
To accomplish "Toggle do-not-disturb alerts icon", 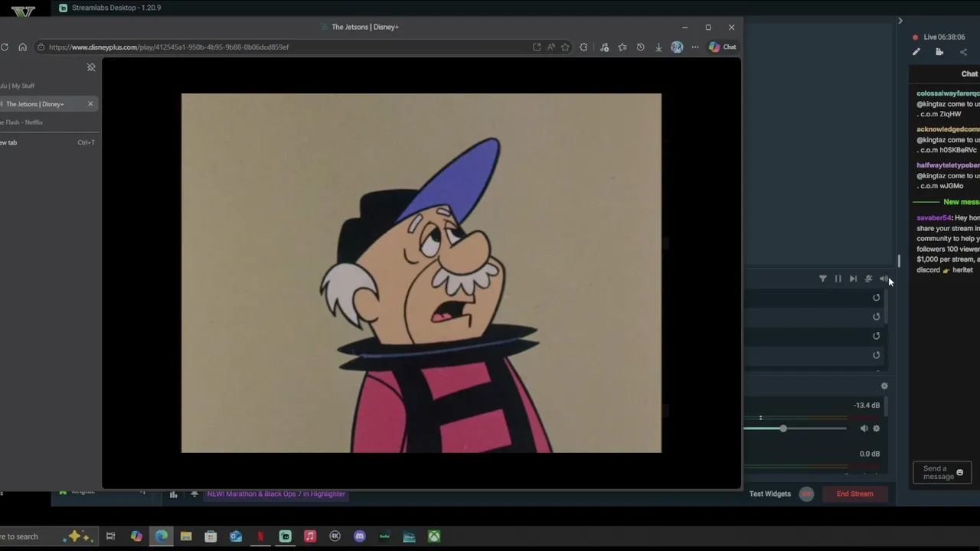I will click(x=868, y=279).
